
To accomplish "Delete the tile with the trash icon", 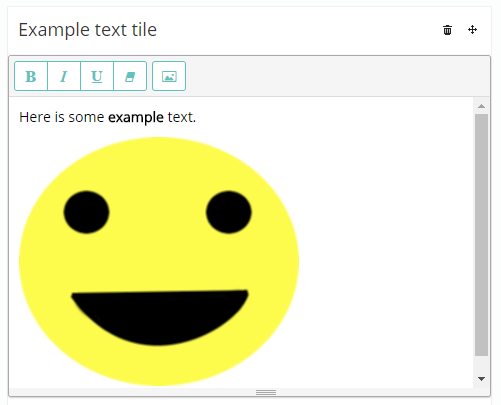I will pos(447,30).
